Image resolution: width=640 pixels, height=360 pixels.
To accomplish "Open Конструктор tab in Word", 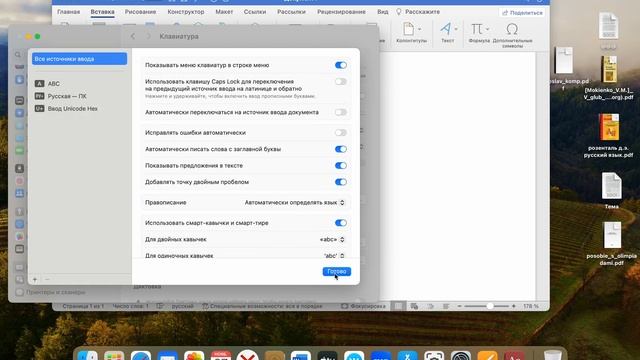I will (x=186, y=12).
